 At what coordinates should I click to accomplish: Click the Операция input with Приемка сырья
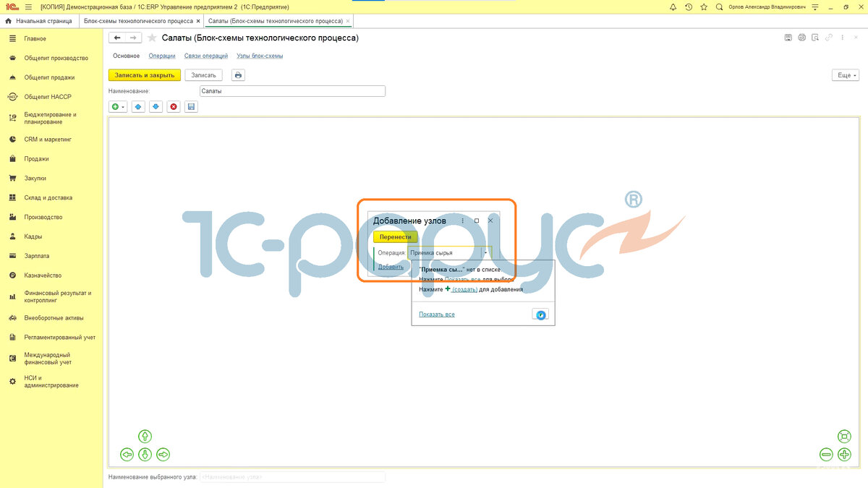445,253
